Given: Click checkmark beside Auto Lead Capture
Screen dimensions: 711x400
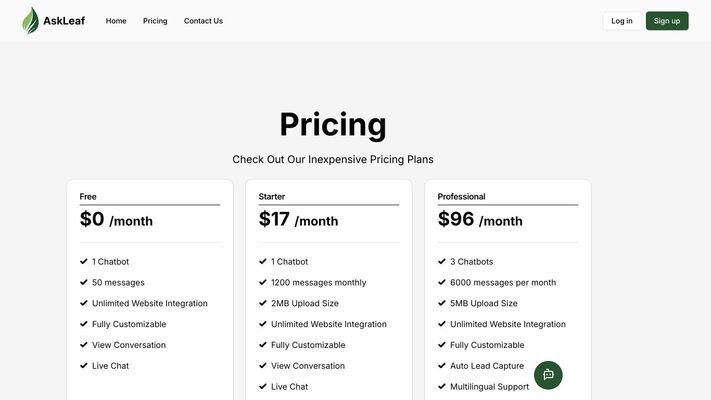Looking at the screenshot, I should tap(442, 366).
